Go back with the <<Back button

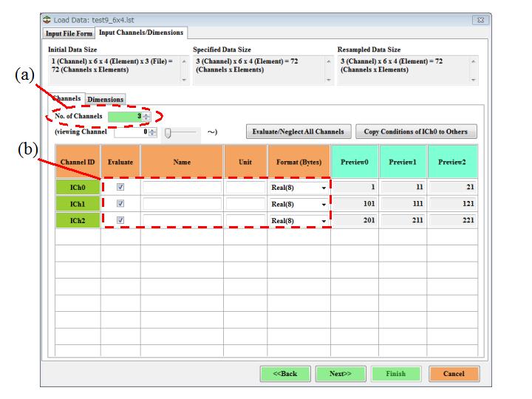[285, 374]
